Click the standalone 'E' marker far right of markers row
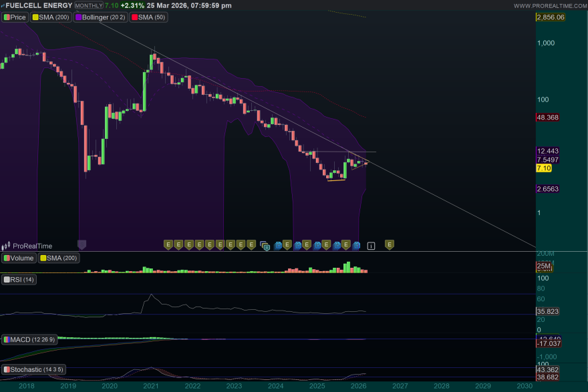 [388, 244]
